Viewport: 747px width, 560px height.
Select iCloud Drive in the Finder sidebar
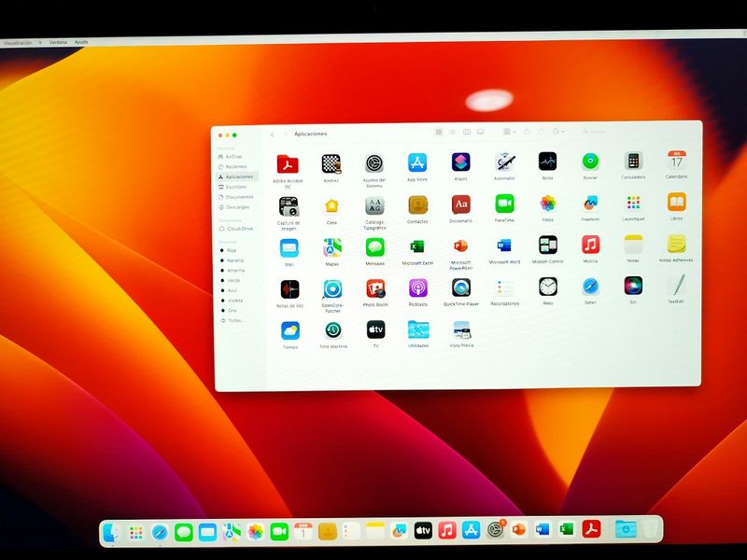click(x=238, y=229)
